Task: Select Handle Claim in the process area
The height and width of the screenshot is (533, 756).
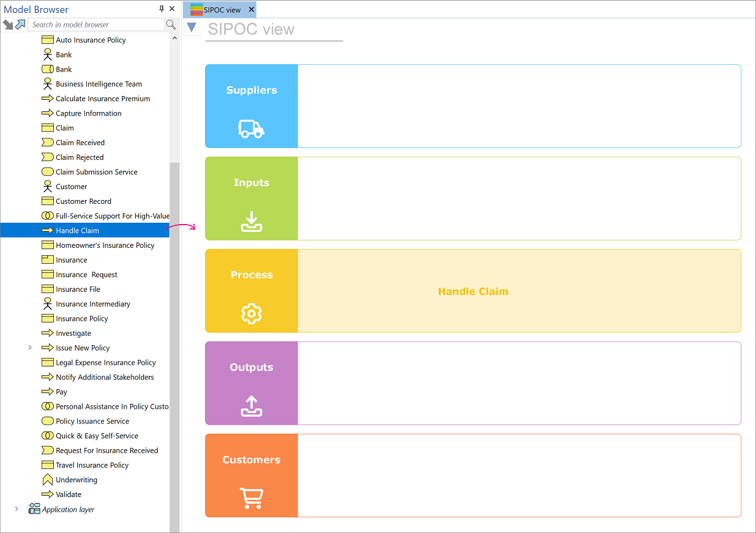Action: tap(473, 292)
